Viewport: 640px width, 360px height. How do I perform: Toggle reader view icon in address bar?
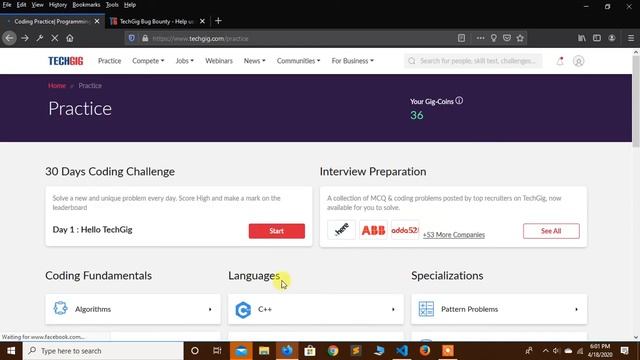[x=461, y=38]
